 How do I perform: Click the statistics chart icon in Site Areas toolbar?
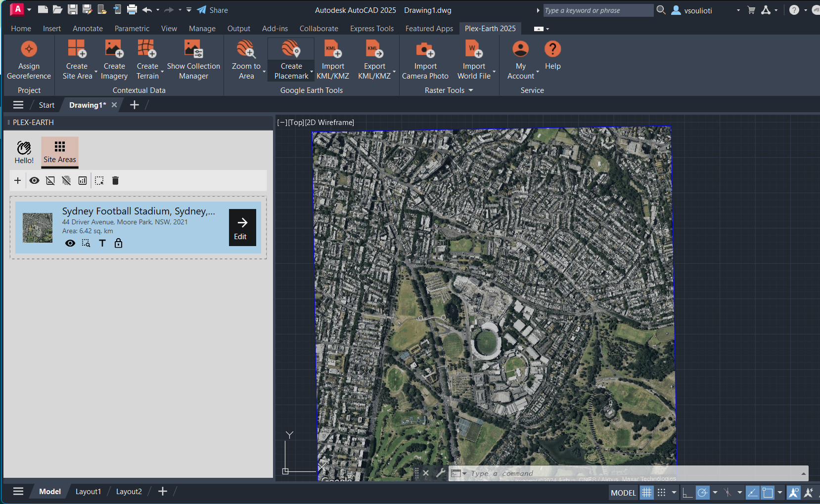(x=83, y=181)
